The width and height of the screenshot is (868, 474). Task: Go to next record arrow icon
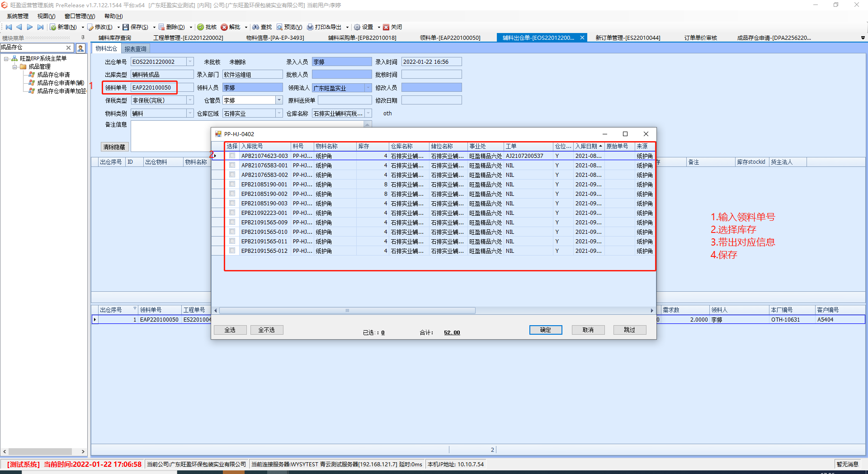click(x=30, y=27)
